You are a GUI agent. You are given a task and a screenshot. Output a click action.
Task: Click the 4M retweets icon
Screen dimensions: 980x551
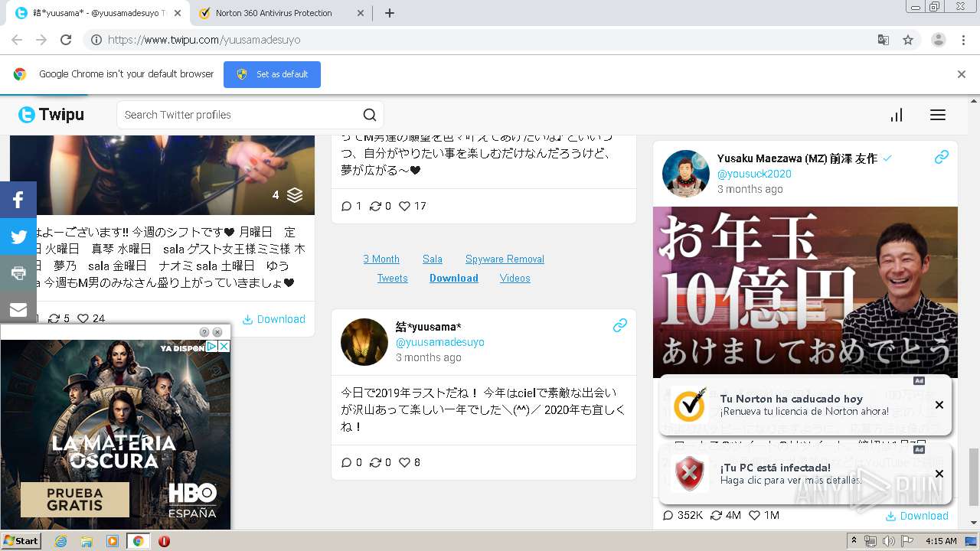pyautogui.click(x=717, y=515)
